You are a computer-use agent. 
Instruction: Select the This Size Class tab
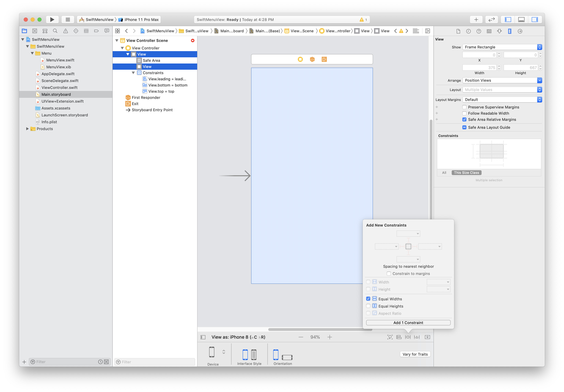click(466, 172)
